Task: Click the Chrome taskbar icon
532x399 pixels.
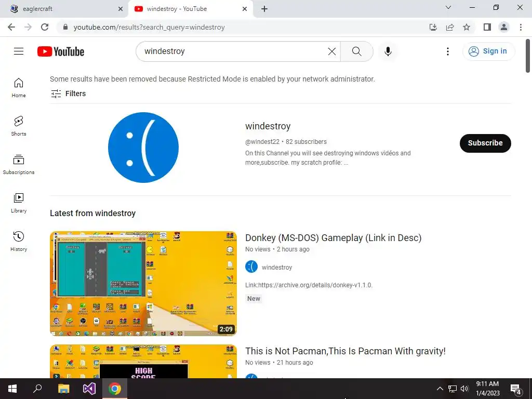Action: point(115,389)
